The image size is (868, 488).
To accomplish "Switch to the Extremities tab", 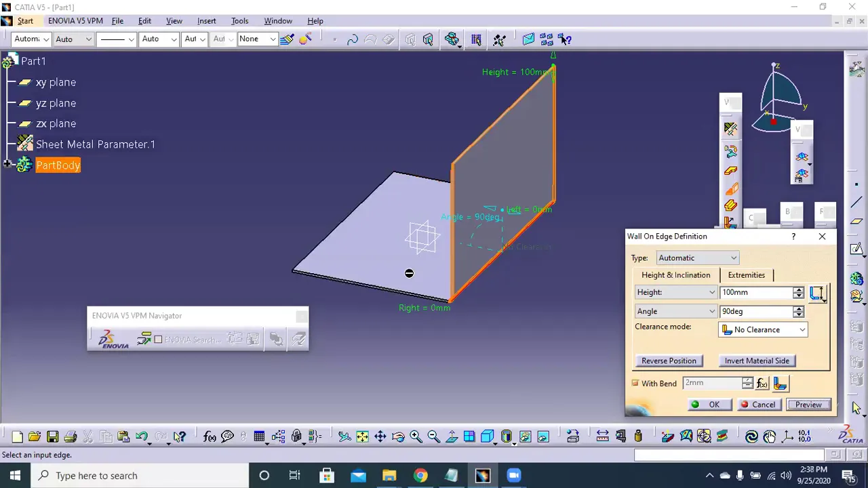I will pyautogui.click(x=746, y=275).
